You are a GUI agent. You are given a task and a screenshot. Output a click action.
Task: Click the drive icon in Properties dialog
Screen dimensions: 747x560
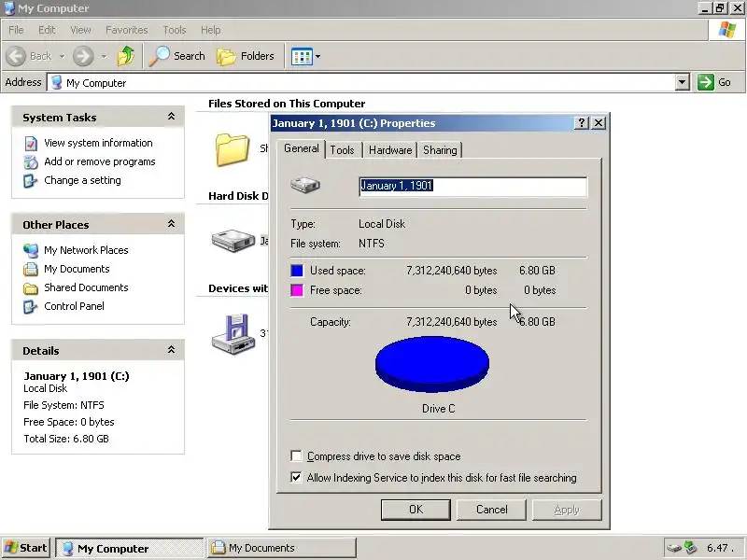tap(305, 185)
